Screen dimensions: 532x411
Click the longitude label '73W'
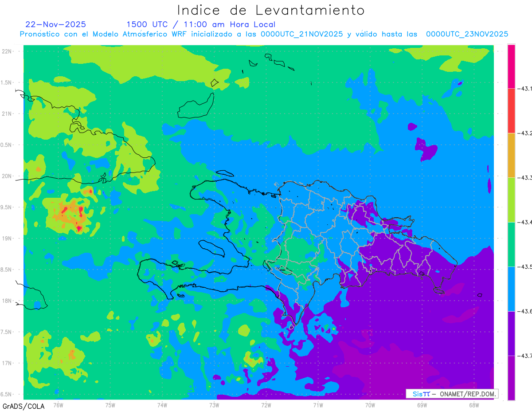214,405
